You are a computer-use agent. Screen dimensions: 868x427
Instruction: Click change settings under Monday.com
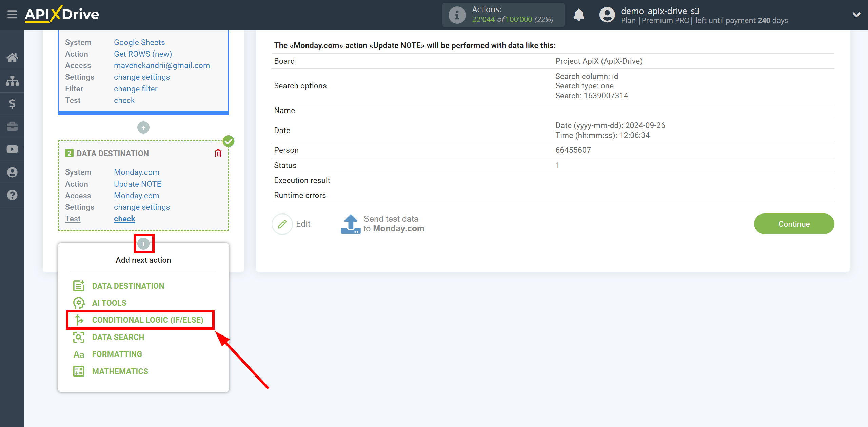point(142,207)
